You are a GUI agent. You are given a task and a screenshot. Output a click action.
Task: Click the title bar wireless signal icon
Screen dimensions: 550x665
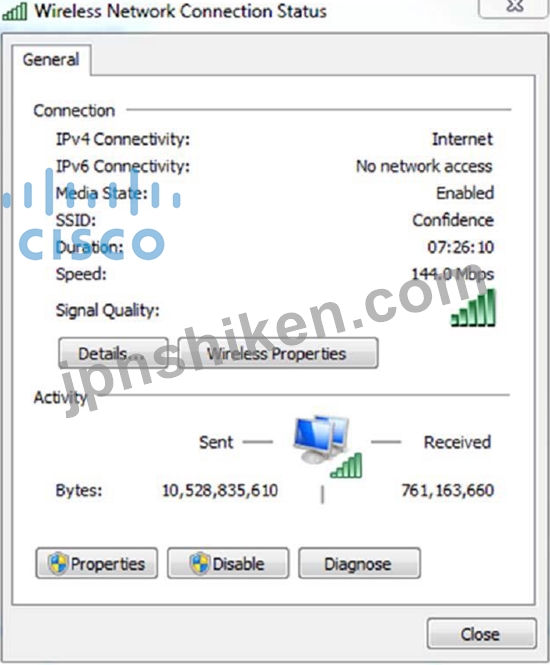14,11
